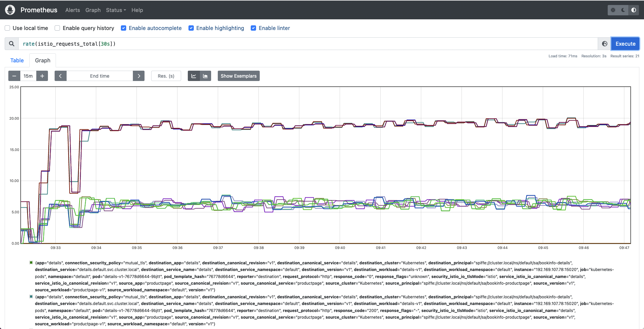The image size is (644, 329).
Task: Switch to light theme sun icon
Action: [613, 10]
